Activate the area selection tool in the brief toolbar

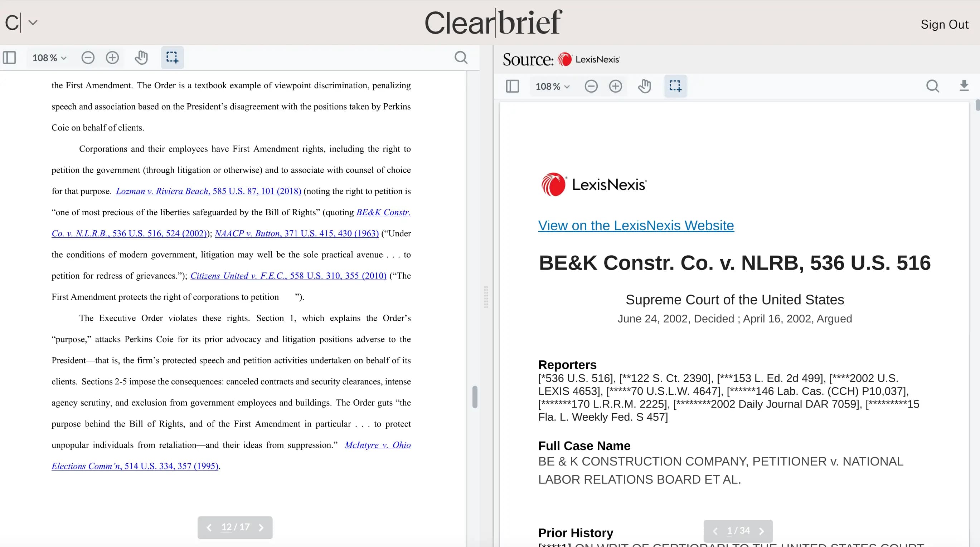pos(172,58)
